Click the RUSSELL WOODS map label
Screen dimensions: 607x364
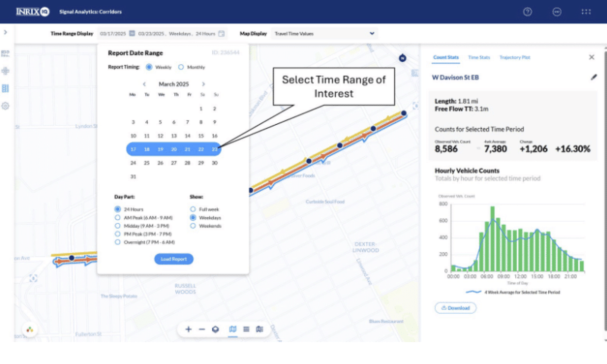point(185,289)
